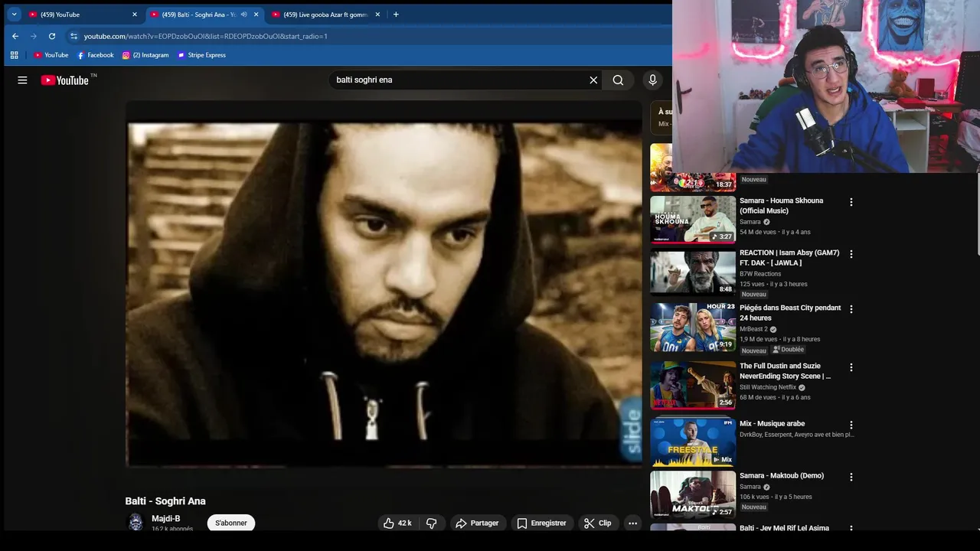The image size is (980, 551).
Task: Close the first YouTube tab
Action: point(134,15)
